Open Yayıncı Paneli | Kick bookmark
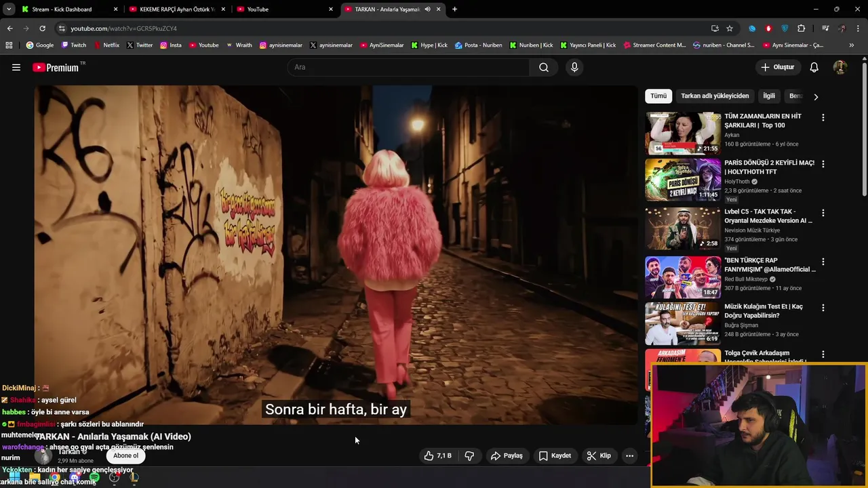 click(587, 45)
